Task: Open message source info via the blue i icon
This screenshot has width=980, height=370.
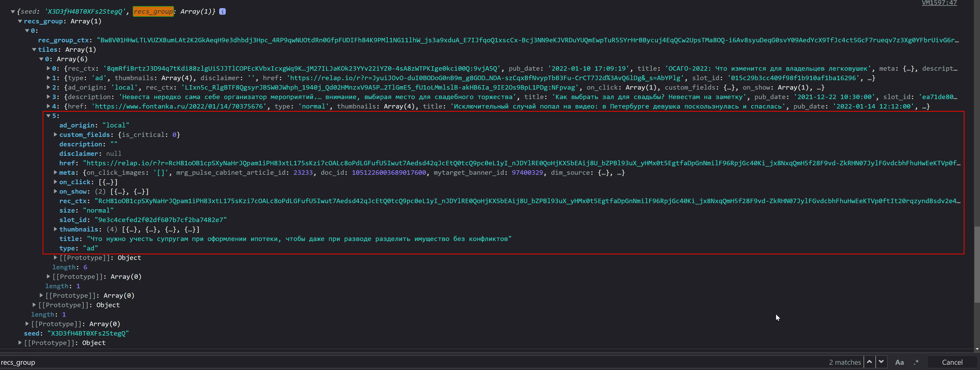Action: (222, 11)
